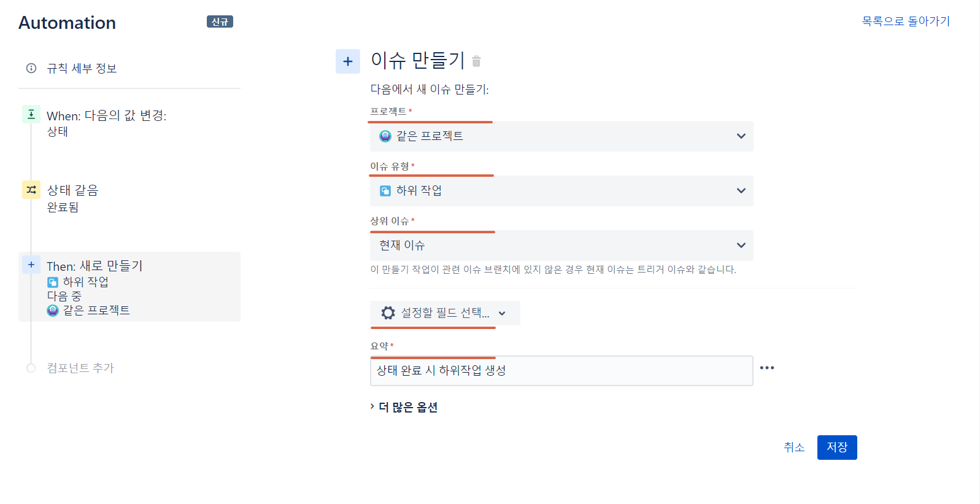Open the 이슈 유형 dropdown showing 하위 작업
This screenshot has width=980, height=504.
561,191
